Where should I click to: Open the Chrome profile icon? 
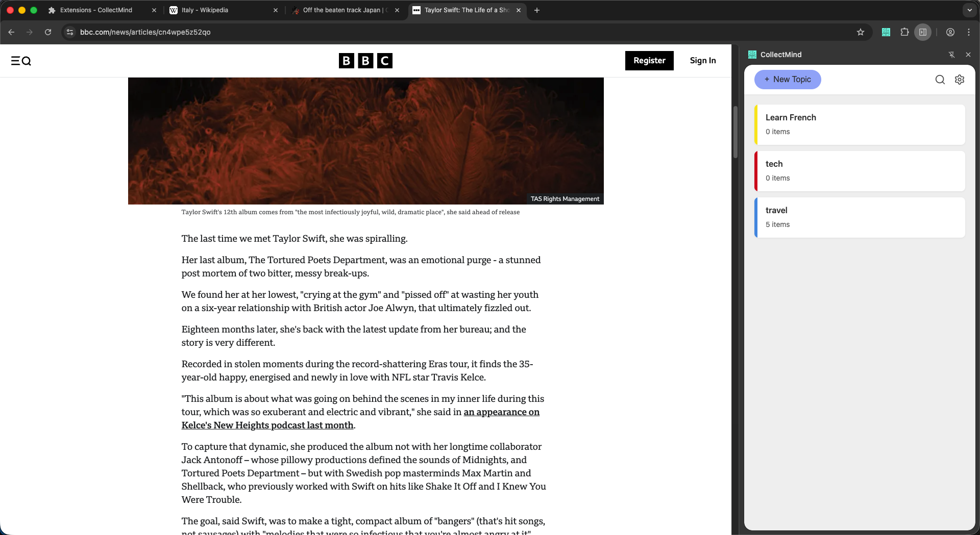(x=950, y=32)
